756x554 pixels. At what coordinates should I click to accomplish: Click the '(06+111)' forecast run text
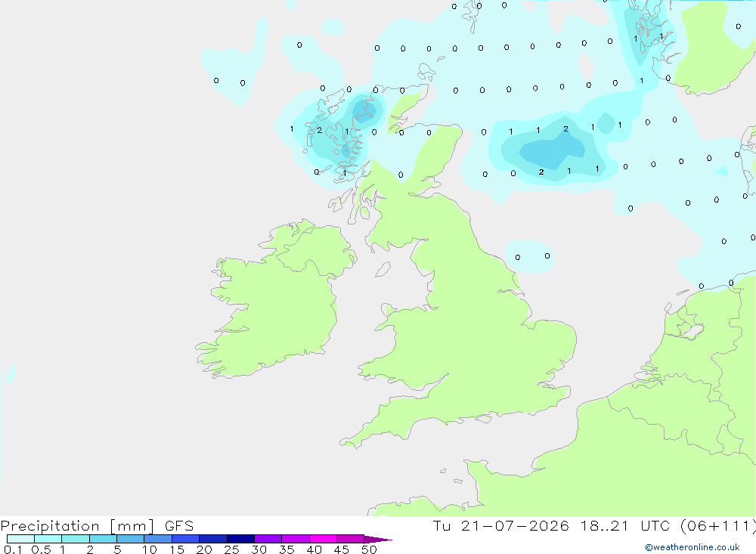(x=718, y=525)
